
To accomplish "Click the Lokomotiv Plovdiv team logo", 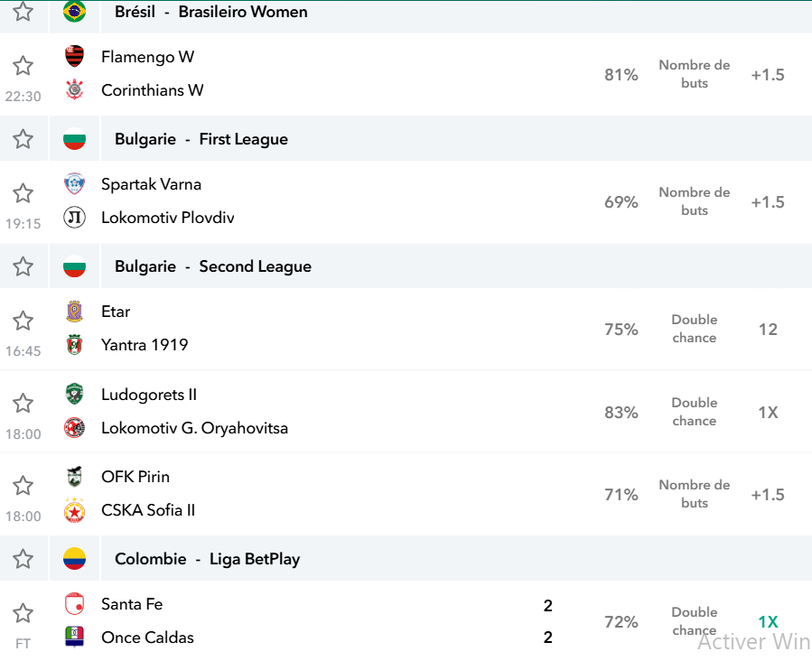I will pos(74,218).
